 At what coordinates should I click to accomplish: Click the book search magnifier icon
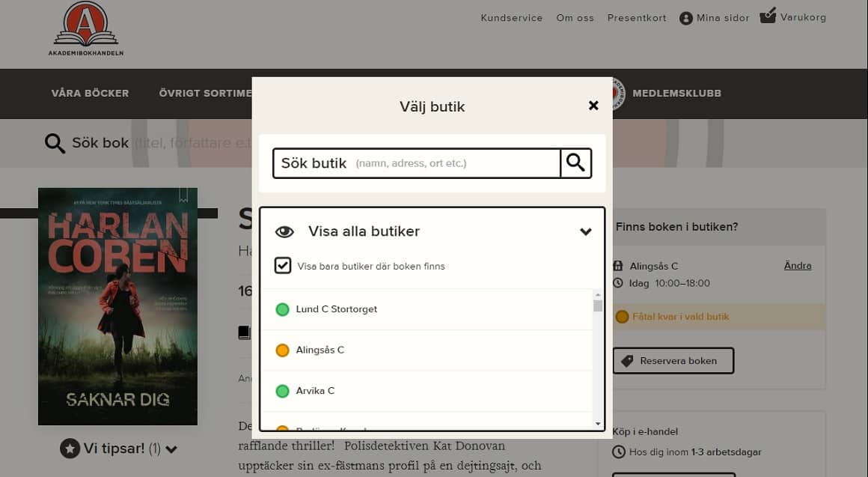[55, 143]
